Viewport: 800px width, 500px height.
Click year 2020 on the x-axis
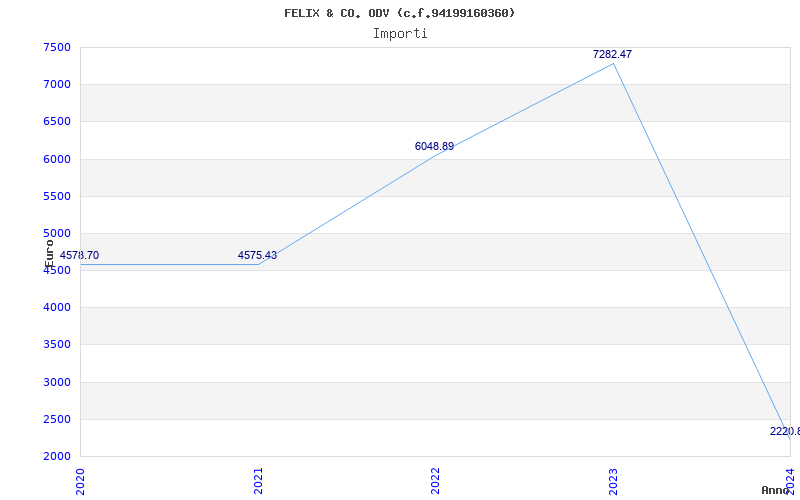coord(81,480)
